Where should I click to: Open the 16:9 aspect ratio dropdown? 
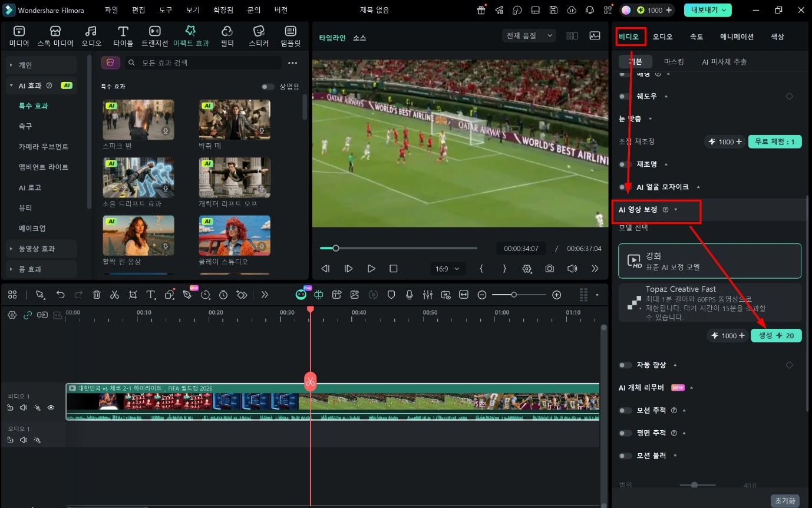[x=448, y=269]
